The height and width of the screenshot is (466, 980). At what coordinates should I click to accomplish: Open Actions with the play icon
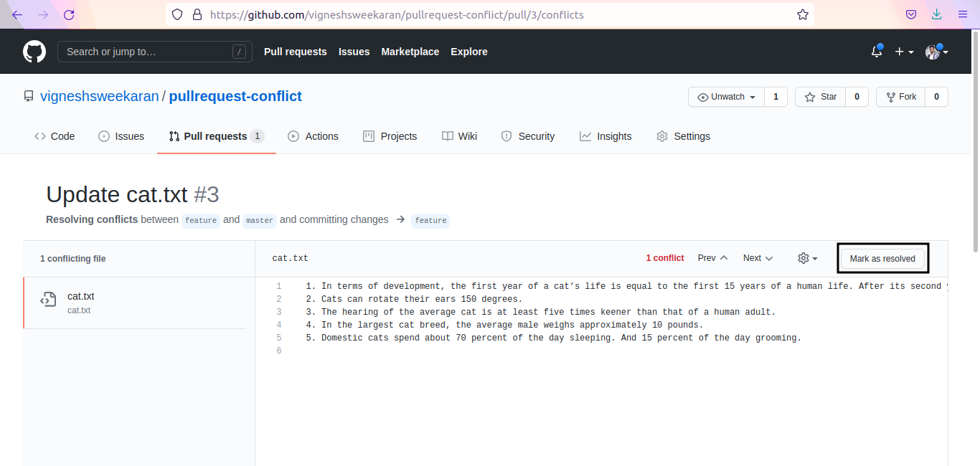(293, 136)
